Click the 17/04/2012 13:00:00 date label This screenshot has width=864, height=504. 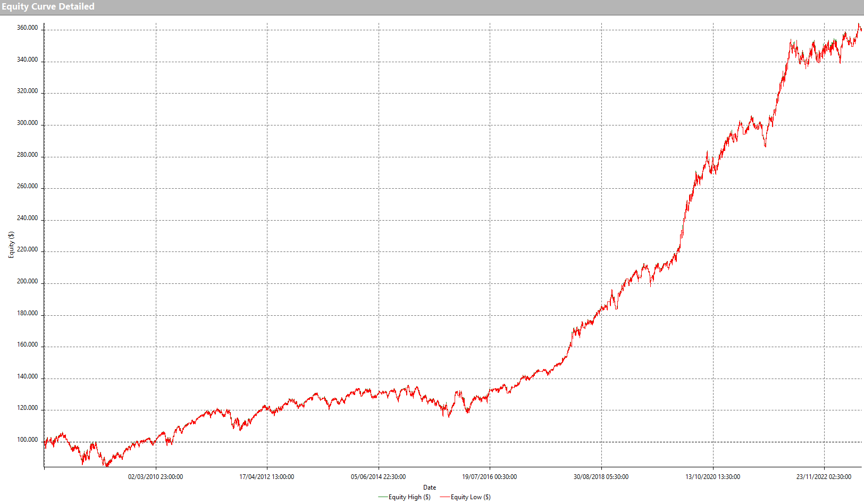click(266, 477)
